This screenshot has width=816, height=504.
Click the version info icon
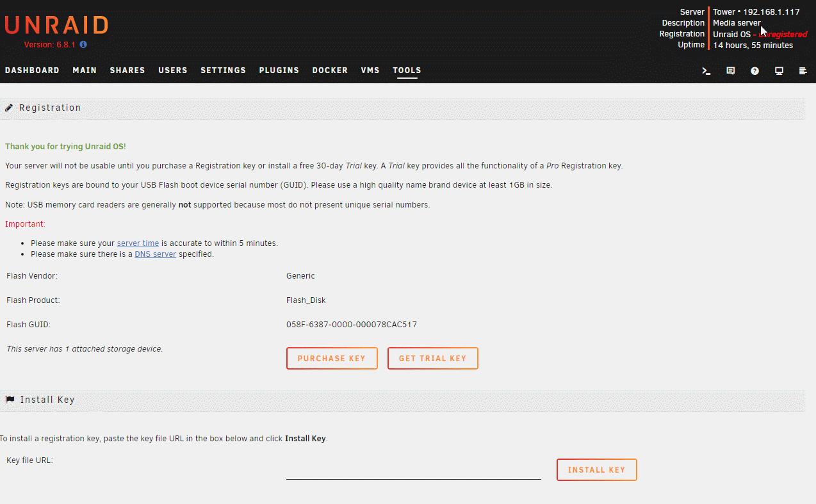coord(83,45)
